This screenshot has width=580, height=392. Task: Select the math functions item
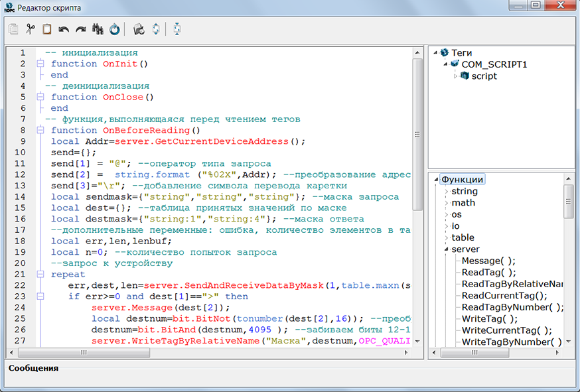463,203
